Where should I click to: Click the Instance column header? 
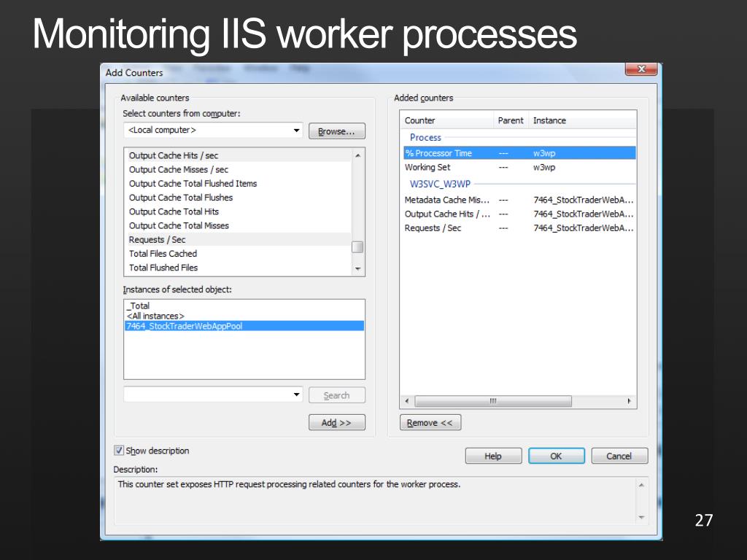tap(549, 120)
